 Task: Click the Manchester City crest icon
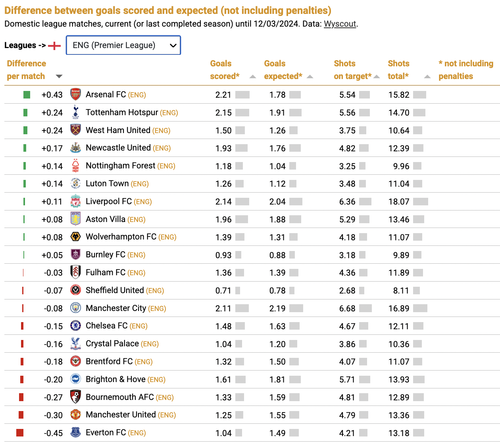[x=75, y=308]
